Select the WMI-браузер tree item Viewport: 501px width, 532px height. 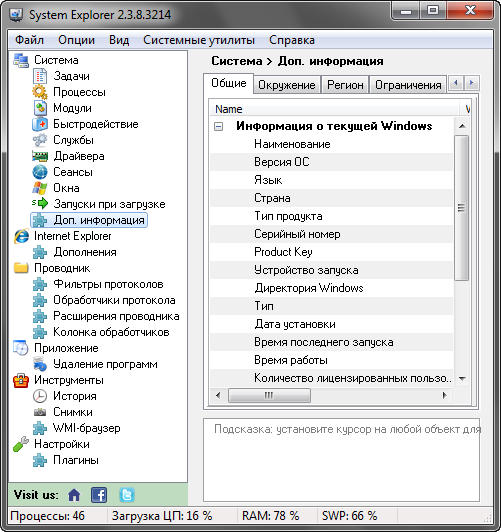(x=86, y=428)
